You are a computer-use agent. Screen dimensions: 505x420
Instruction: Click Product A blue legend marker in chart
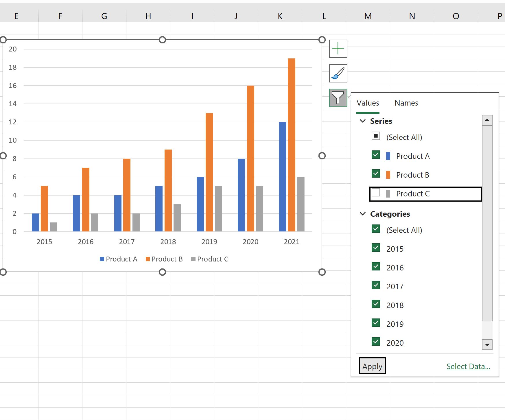(102, 259)
